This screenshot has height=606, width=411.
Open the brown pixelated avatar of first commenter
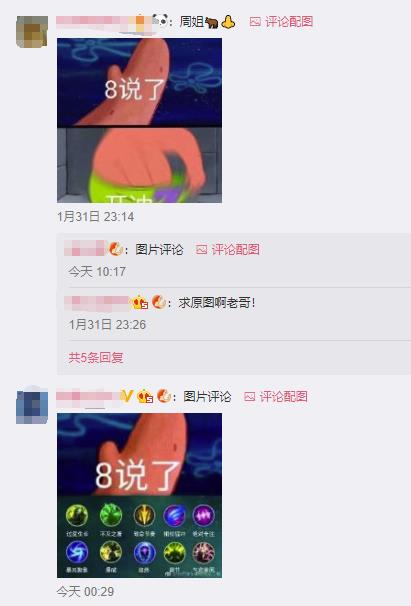[32, 32]
